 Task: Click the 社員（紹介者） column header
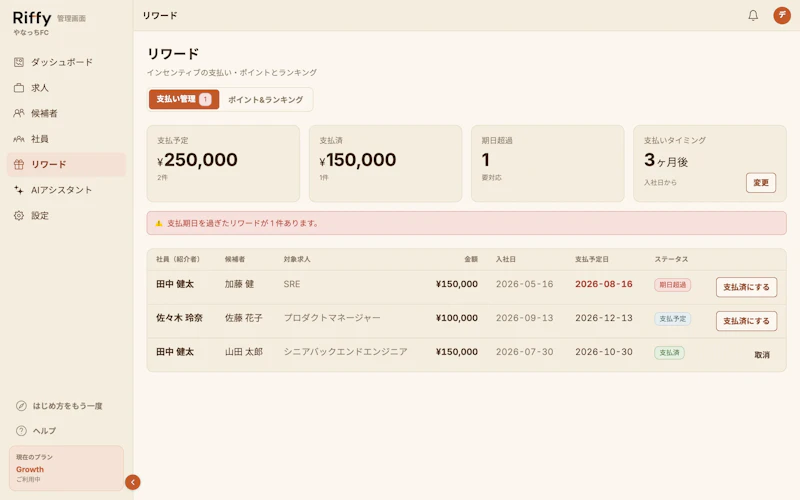(x=178, y=259)
